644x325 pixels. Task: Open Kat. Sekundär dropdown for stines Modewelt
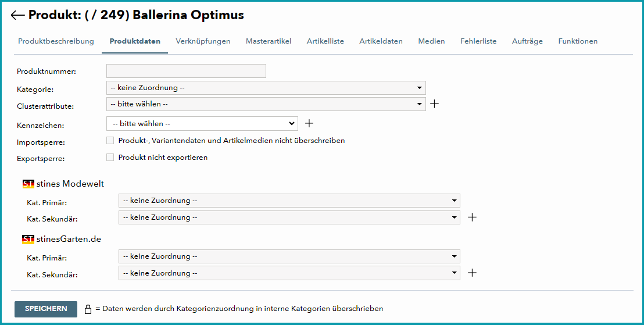point(289,217)
